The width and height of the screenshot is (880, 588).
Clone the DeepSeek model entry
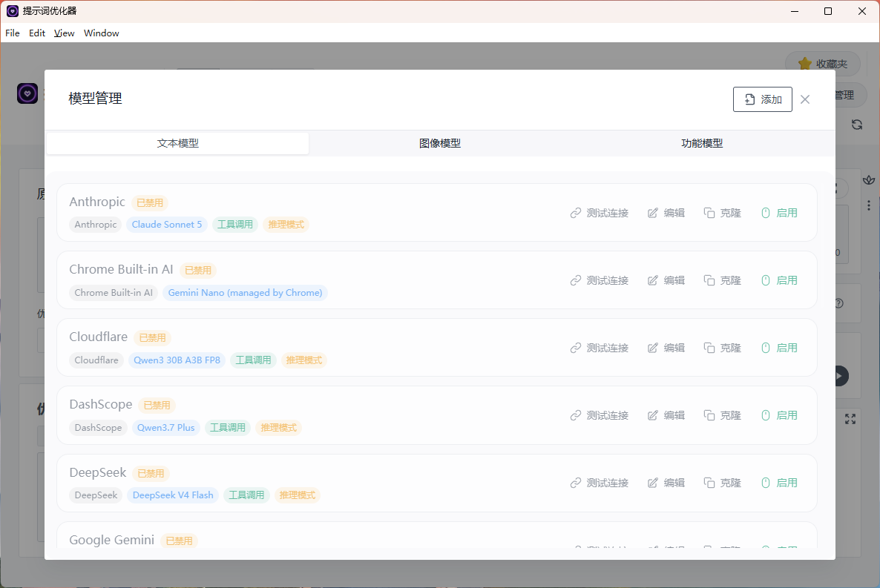[x=722, y=483]
